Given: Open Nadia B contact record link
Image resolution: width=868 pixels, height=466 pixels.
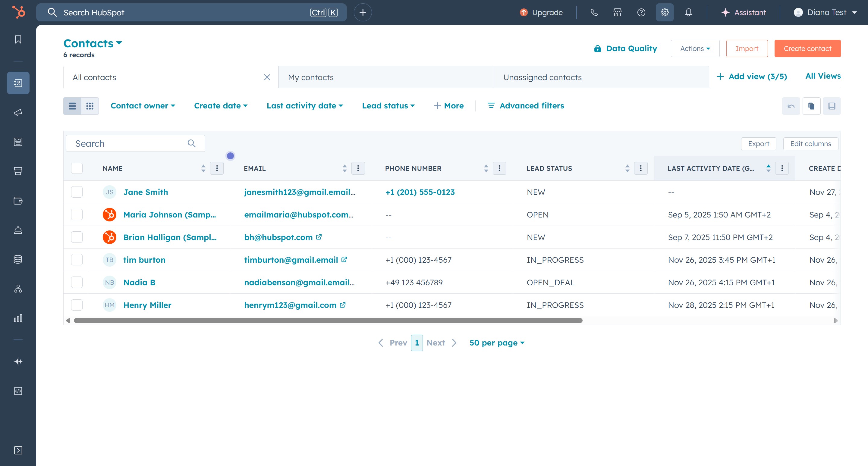Looking at the screenshot, I should [x=139, y=283].
